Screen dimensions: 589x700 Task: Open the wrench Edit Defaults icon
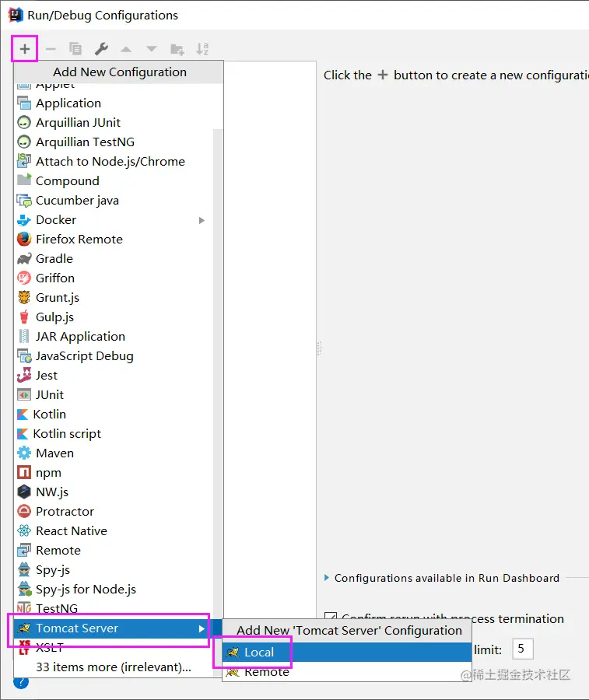(101, 49)
